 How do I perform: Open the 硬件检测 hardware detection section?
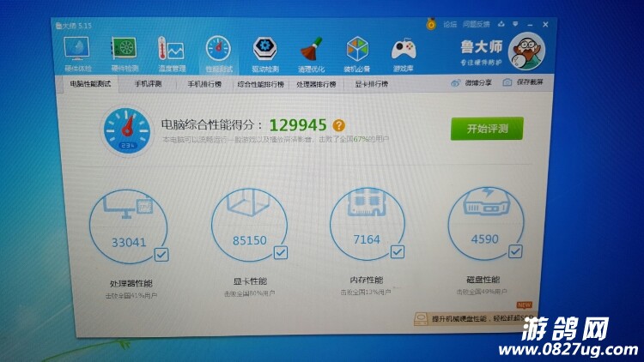pyautogui.click(x=125, y=54)
